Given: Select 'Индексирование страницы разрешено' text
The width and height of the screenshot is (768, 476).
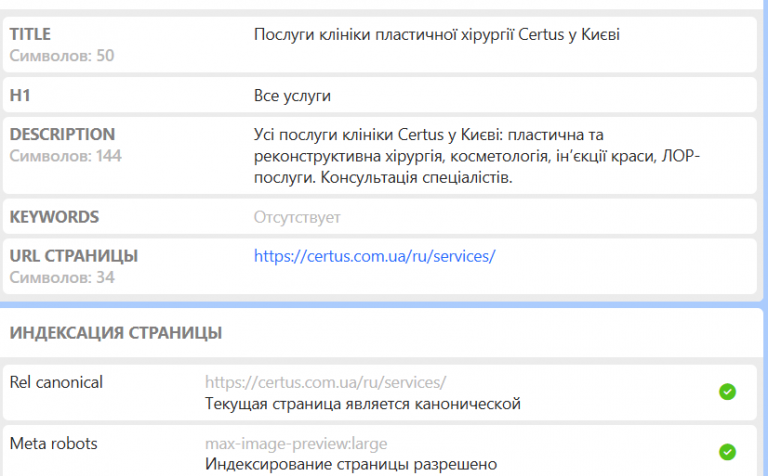Looking at the screenshot, I should [351, 464].
